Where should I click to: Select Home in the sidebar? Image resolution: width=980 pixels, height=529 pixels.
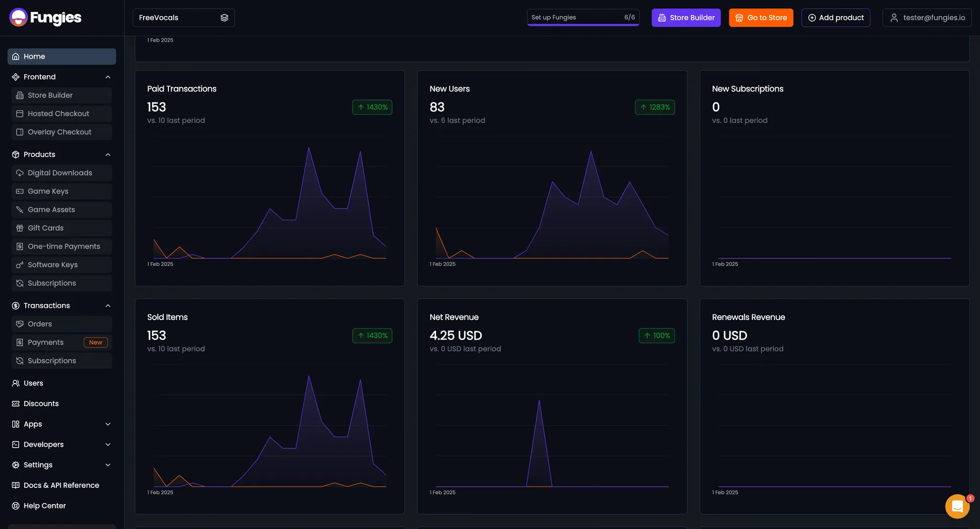pyautogui.click(x=62, y=56)
